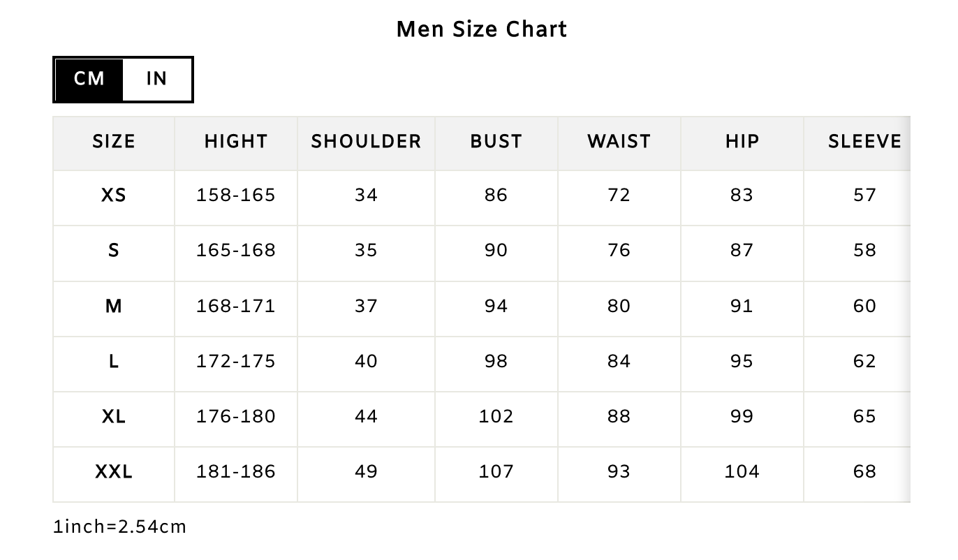This screenshot has height=560, width=958.
Task: Click the M size row label
Action: pyautogui.click(x=114, y=307)
